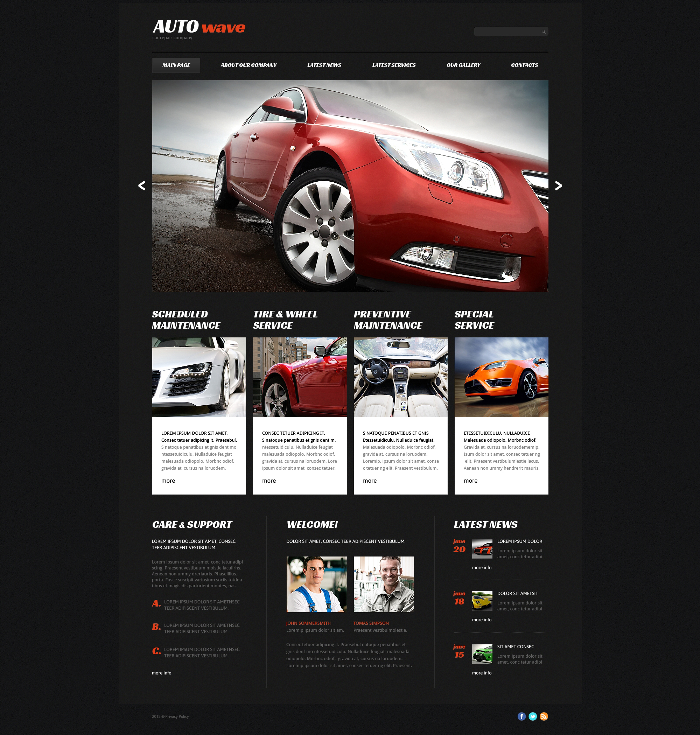Open the Contacts page menu item
Image resolution: width=700 pixels, height=735 pixels.
pyautogui.click(x=525, y=64)
